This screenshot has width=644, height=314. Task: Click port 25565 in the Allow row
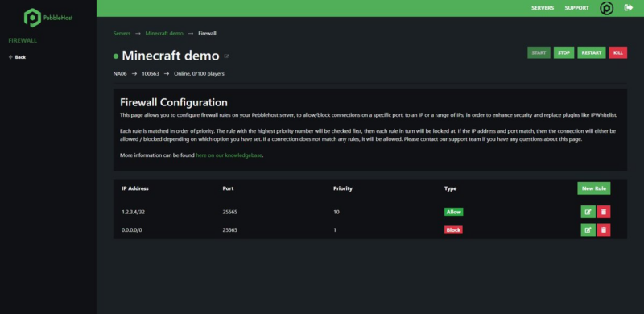pyautogui.click(x=229, y=212)
